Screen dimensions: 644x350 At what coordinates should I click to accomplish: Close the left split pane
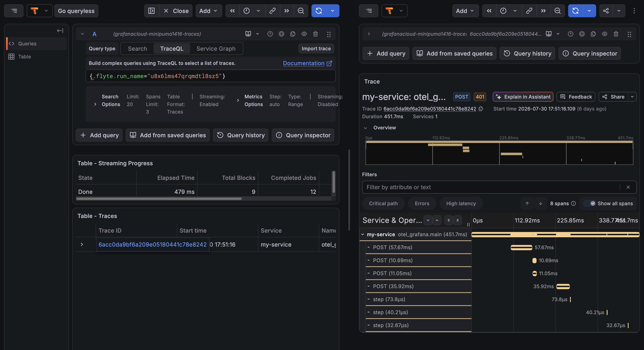[176, 11]
